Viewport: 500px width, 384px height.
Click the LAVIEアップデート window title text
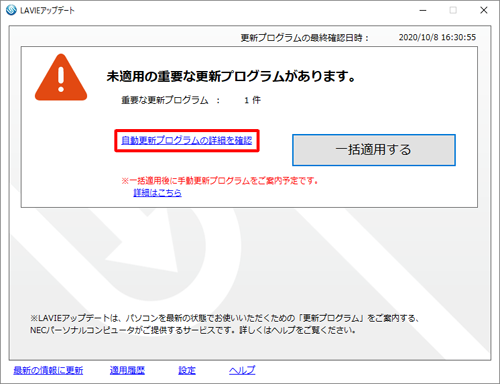coord(47,10)
